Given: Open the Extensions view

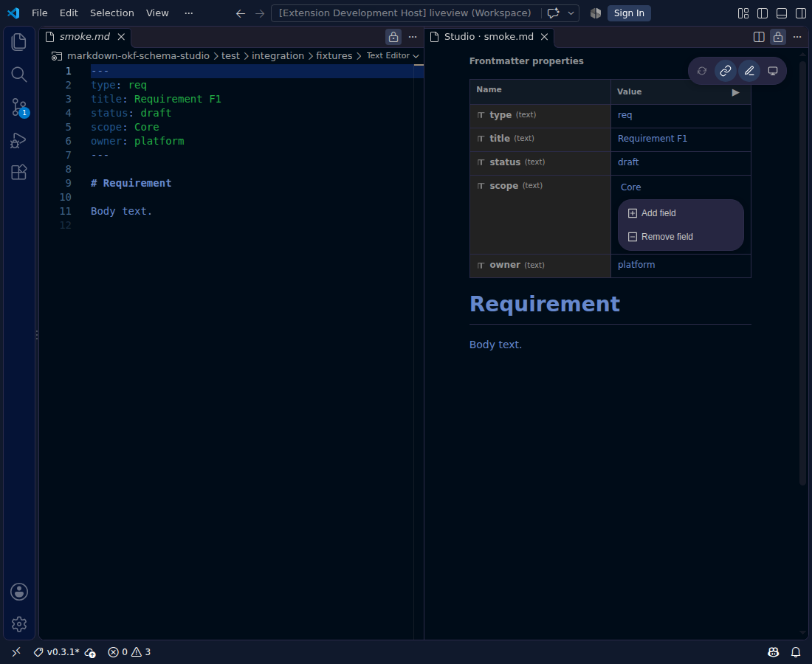Looking at the screenshot, I should click(18, 173).
